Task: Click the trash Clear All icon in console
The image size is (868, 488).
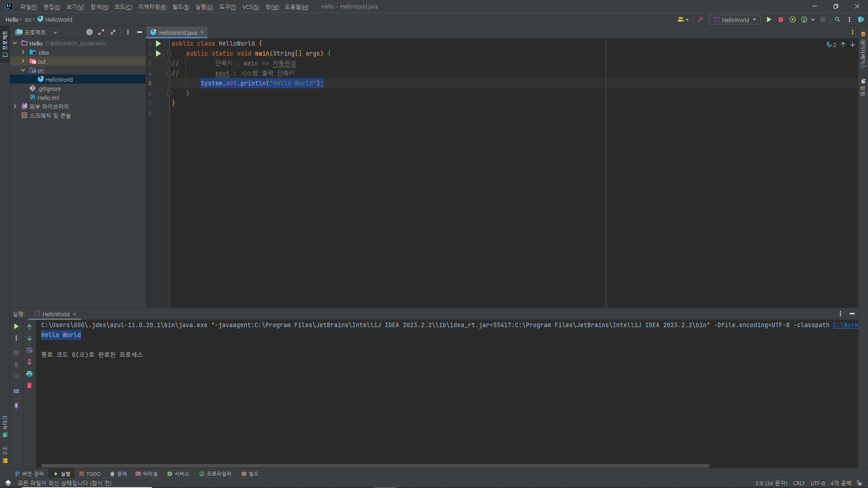Action: 29,385
